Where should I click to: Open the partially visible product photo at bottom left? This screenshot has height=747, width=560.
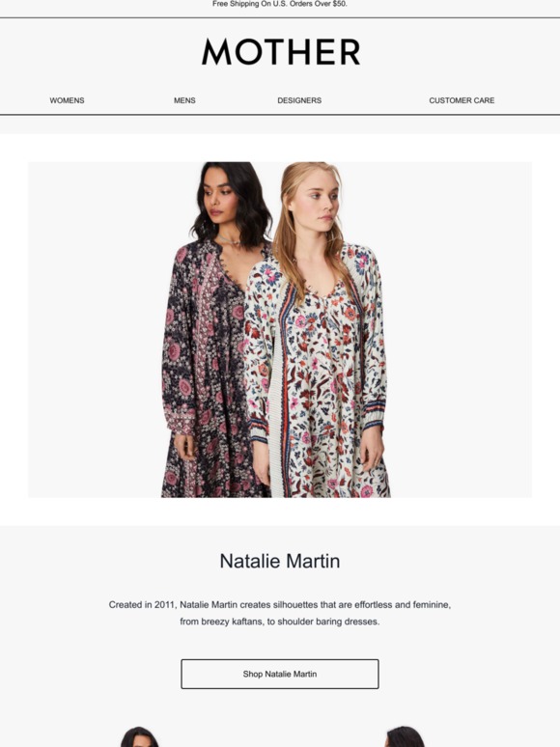[x=139, y=736]
